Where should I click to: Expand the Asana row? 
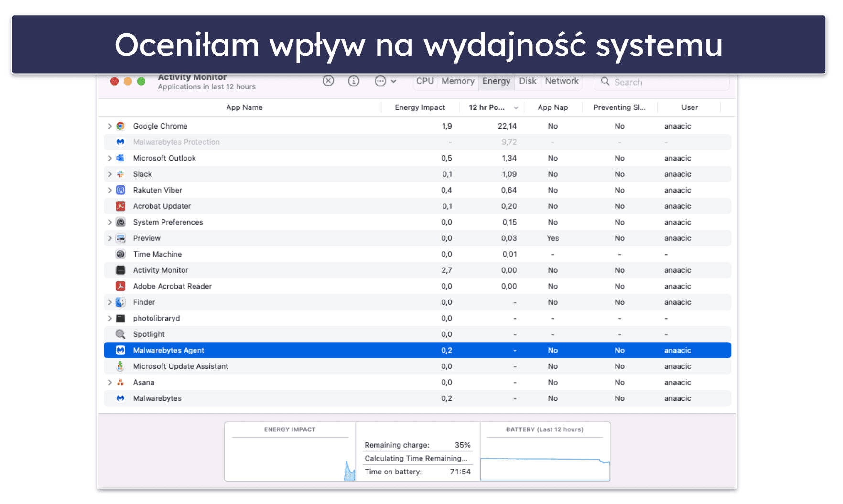click(110, 382)
